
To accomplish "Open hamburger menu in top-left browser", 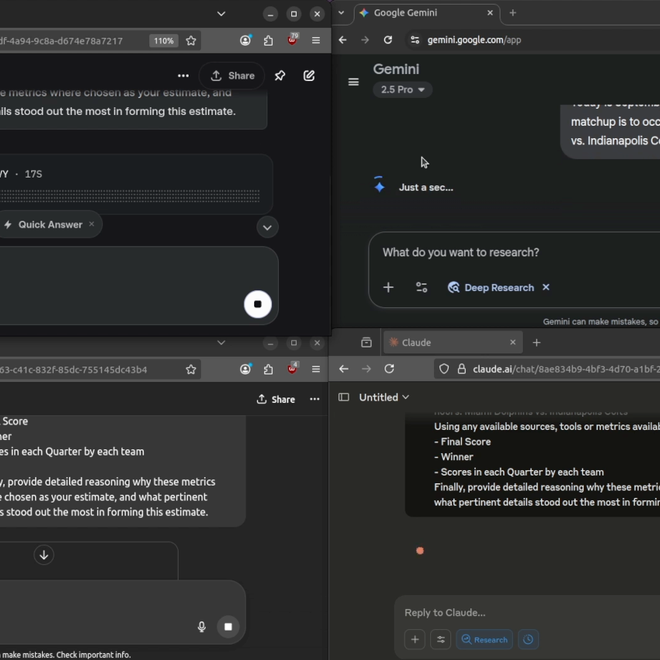I will (316, 40).
